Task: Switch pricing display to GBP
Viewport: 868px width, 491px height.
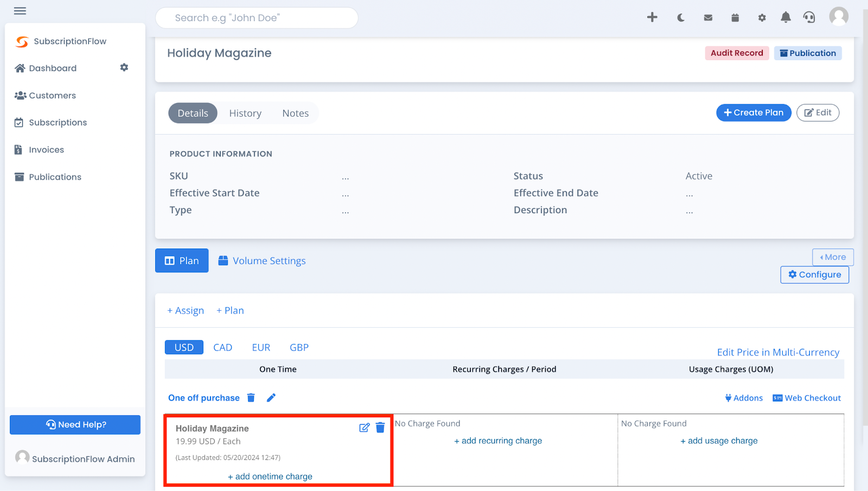Action: coord(299,347)
